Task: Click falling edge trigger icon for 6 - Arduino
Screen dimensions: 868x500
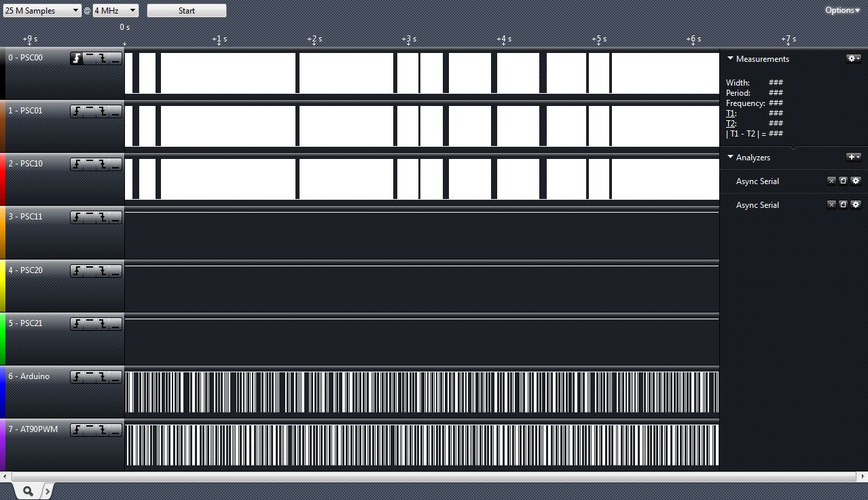Action: [x=103, y=377]
